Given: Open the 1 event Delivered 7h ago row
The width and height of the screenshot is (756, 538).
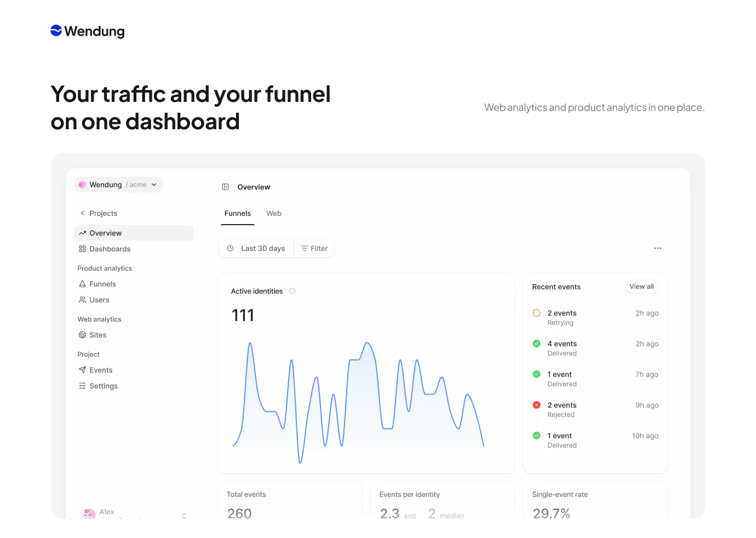Looking at the screenshot, I should coord(595,379).
